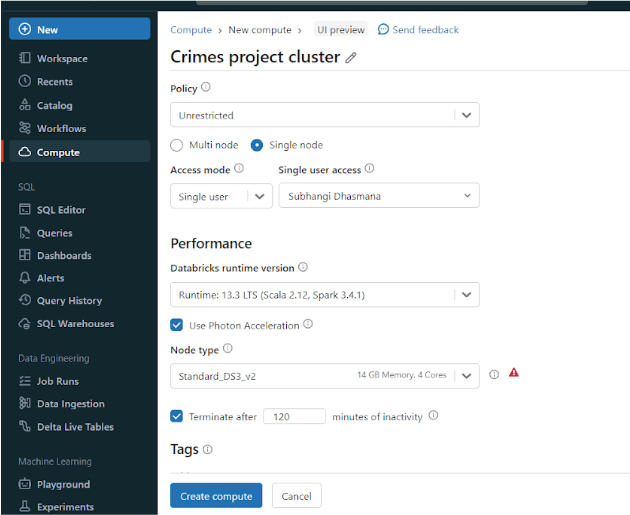The image size is (630, 515).
Task: Uncheck Use Photon Acceleration checkbox
Action: (176, 325)
